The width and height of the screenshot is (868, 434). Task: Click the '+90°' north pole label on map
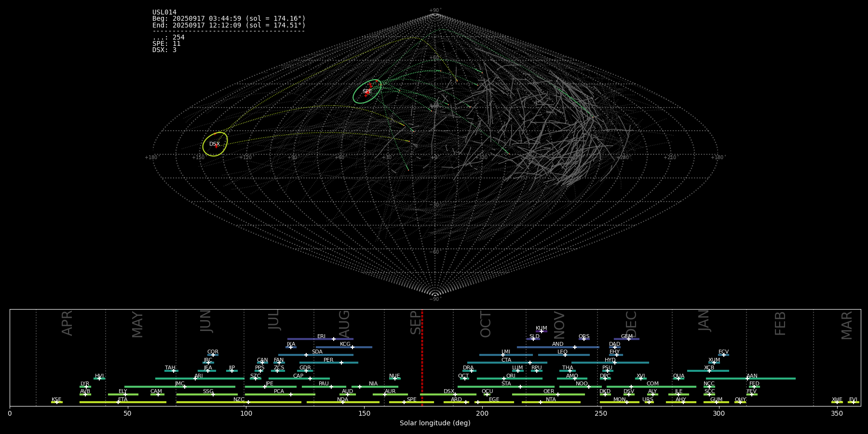point(435,11)
